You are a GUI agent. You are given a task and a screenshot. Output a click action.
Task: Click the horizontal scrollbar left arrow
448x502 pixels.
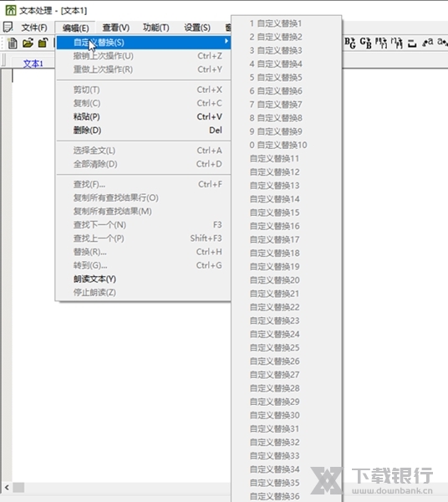(x=7, y=488)
